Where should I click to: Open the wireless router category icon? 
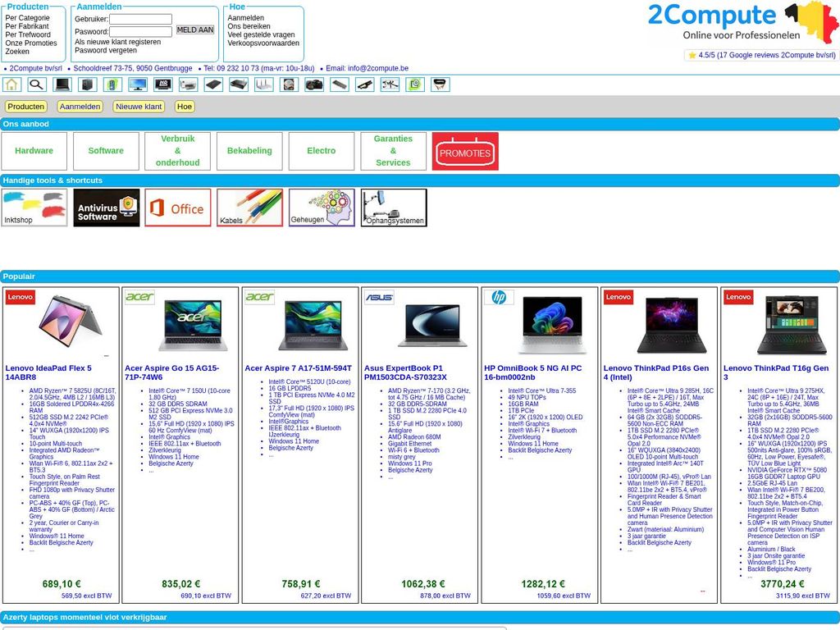click(x=263, y=84)
